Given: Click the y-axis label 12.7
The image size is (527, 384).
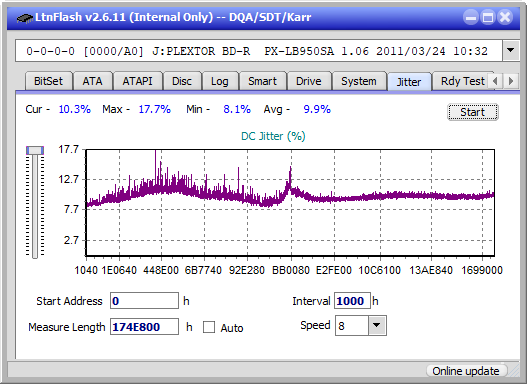Looking at the screenshot, I should click(x=69, y=179).
